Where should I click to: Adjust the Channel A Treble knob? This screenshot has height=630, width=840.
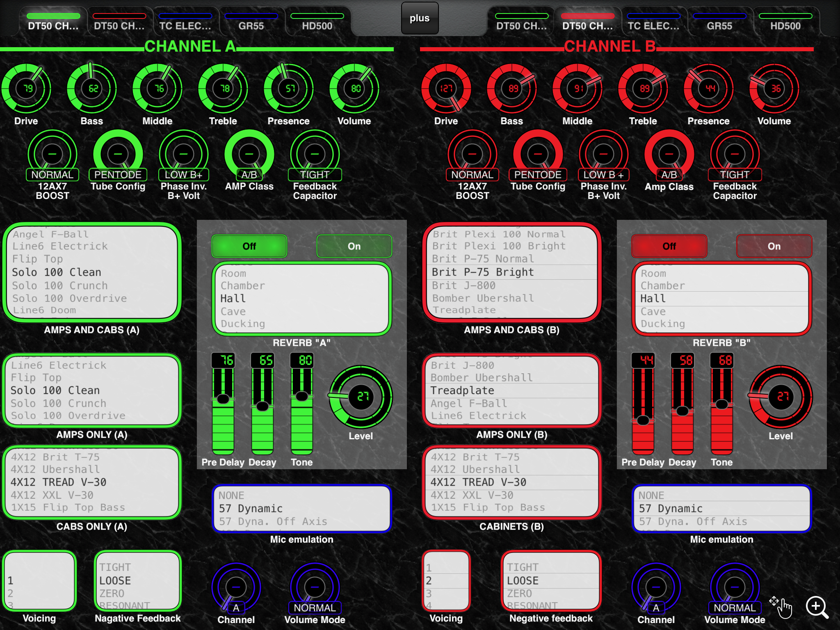coord(223,88)
